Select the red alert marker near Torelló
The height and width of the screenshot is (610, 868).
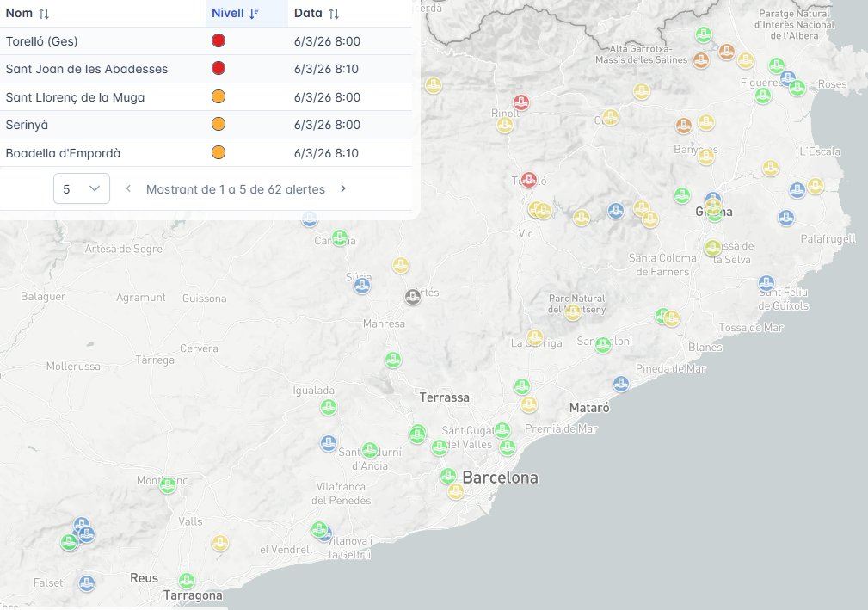pos(527,180)
